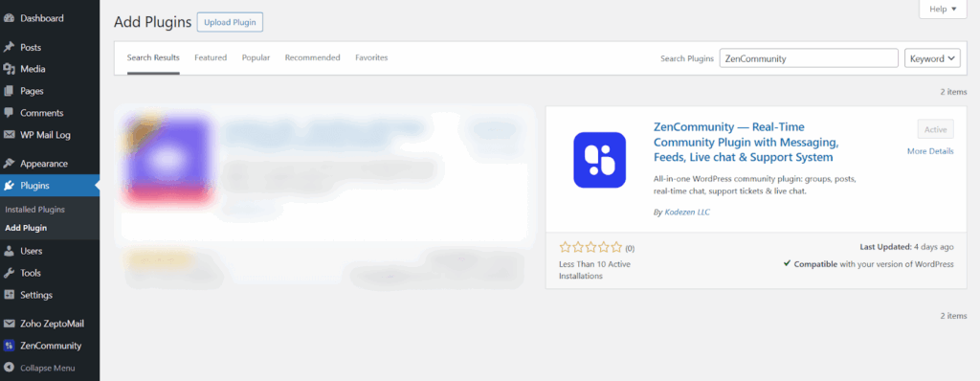Open the ZenCommunity admin menu
The image size is (980, 381).
[x=50, y=346]
